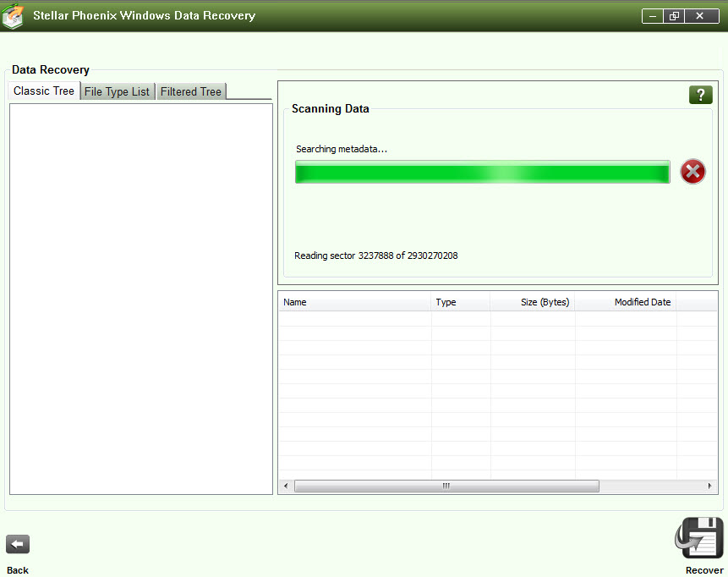
Task: Restore down the Stellar Phoenix window
Action: click(674, 16)
